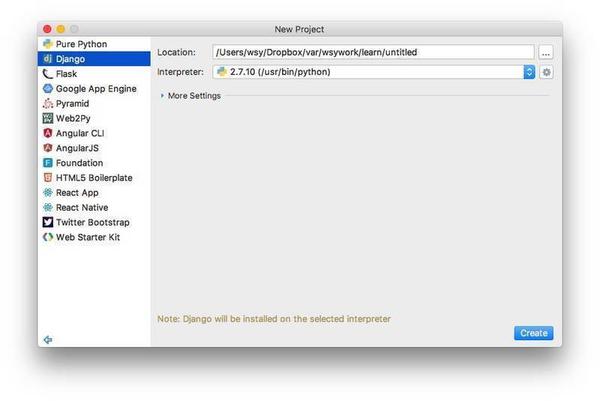Click the Pyramid framework icon
The width and height of the screenshot is (600, 401).
click(x=47, y=103)
